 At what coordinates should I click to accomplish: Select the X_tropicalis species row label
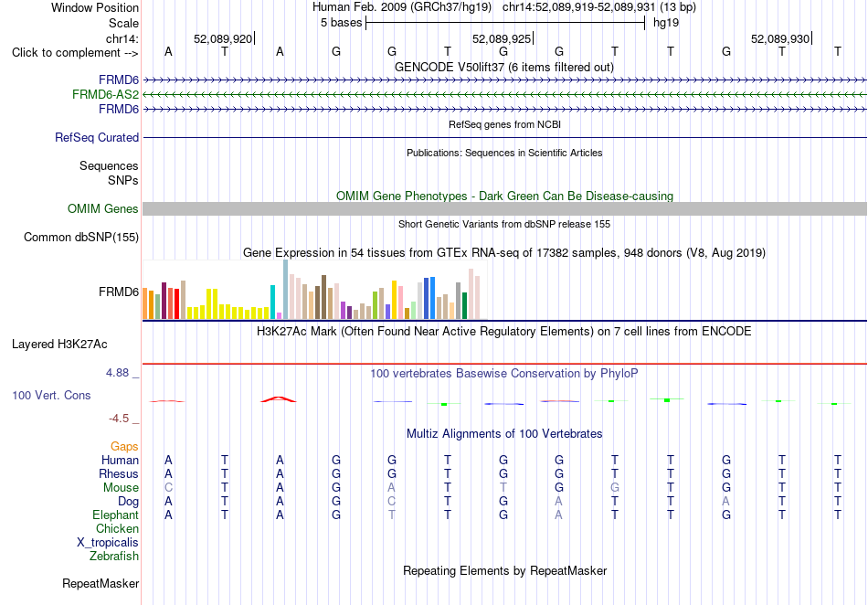(x=108, y=543)
